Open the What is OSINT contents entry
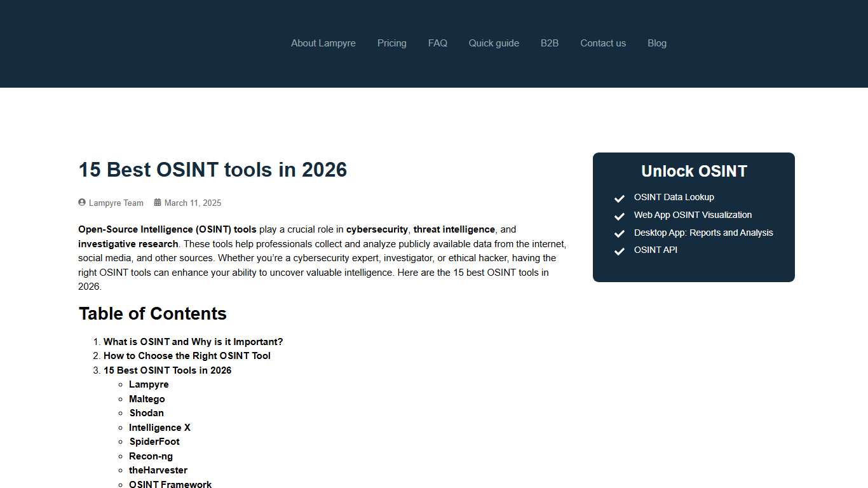This screenshot has height=488, width=868. [193, 341]
